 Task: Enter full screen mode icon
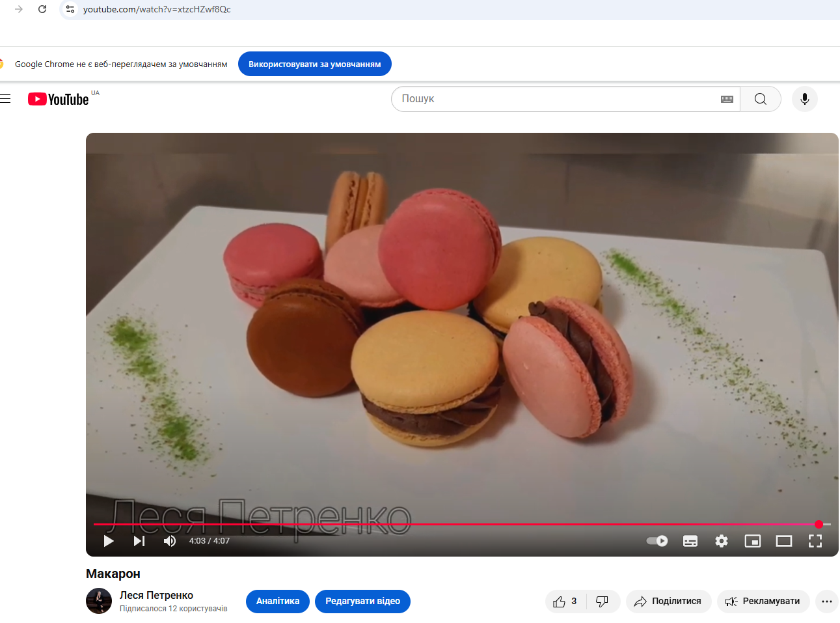(x=815, y=541)
